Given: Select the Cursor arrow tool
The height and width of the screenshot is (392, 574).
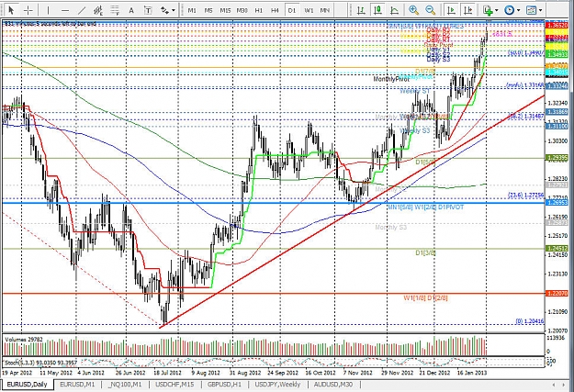Looking at the screenshot, I should click(x=11, y=10).
